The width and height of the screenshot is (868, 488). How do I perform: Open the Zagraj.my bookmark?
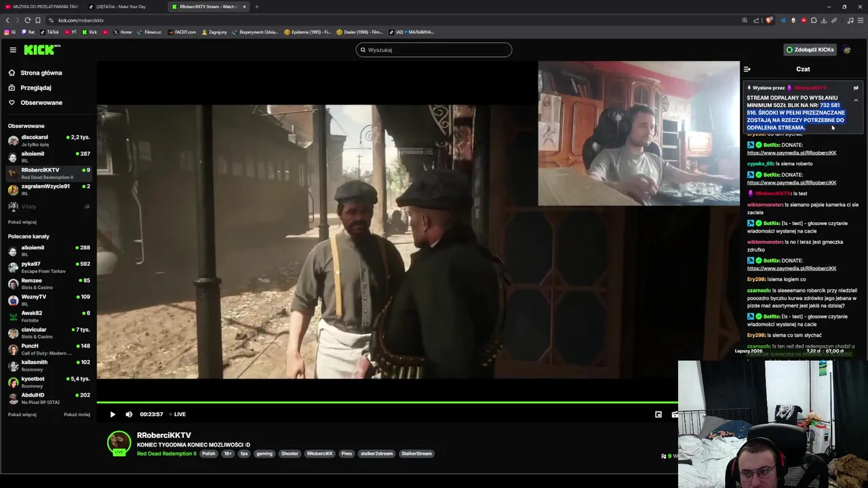[214, 32]
